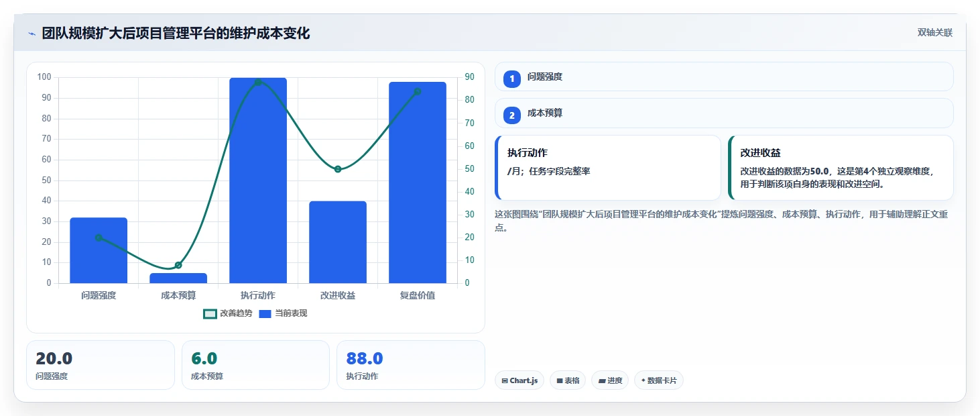Select numbered item 1 问题强度
The image size is (980, 416).
click(724, 76)
